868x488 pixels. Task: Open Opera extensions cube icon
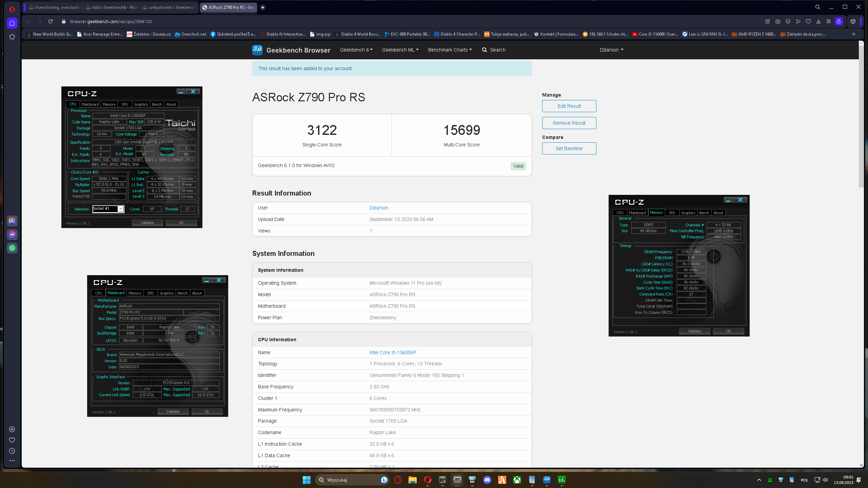(853, 21)
